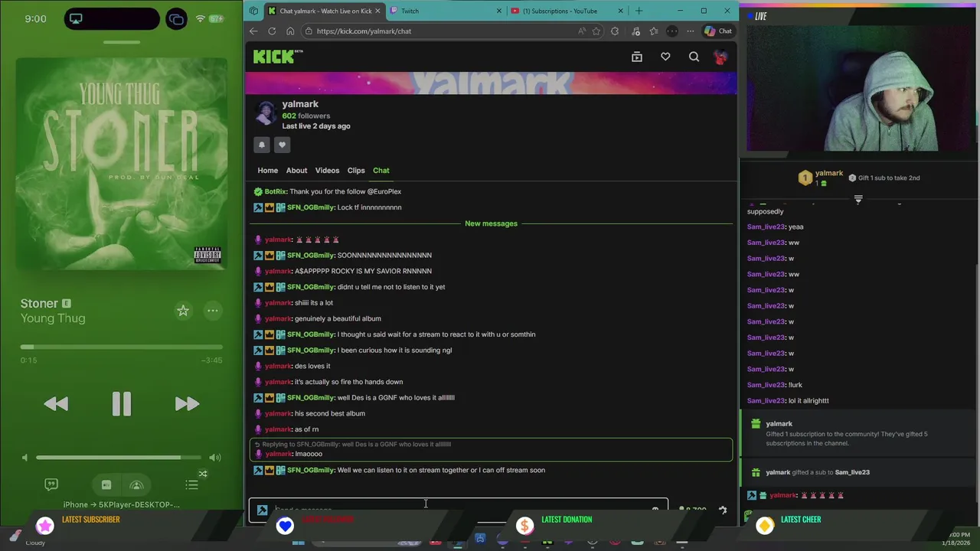Click Sam_live23 '!lurk' message username
Viewport: 980px width, 551px height.
[766, 385]
